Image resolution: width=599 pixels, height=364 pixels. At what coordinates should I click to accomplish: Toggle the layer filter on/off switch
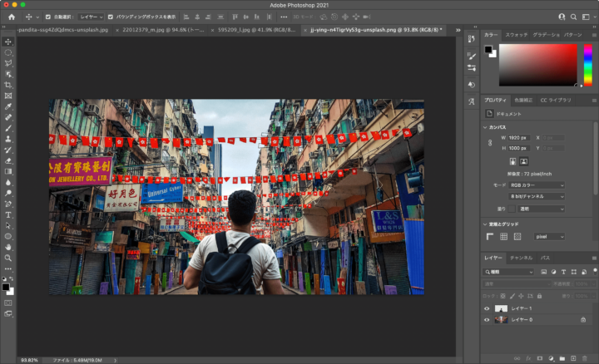pyautogui.click(x=595, y=271)
